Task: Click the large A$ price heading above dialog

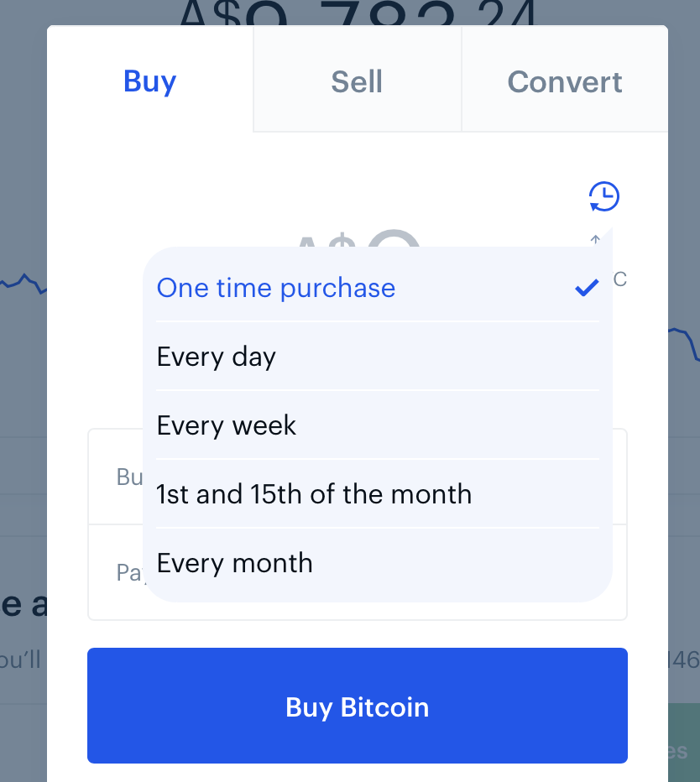Action: click(x=358, y=13)
